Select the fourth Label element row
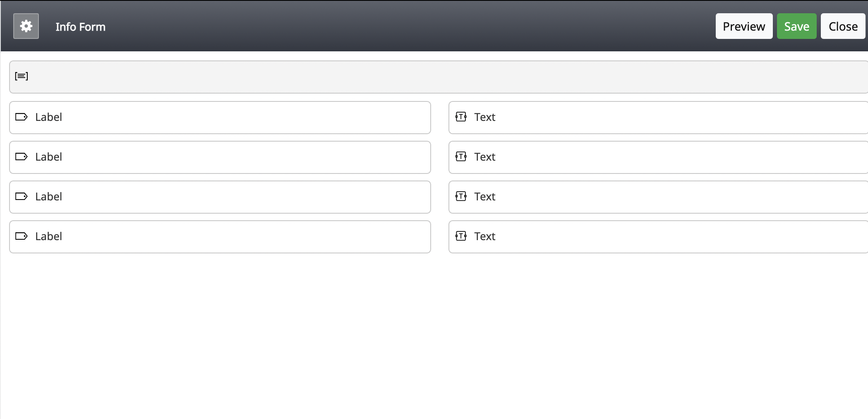The image size is (868, 419). 220,237
